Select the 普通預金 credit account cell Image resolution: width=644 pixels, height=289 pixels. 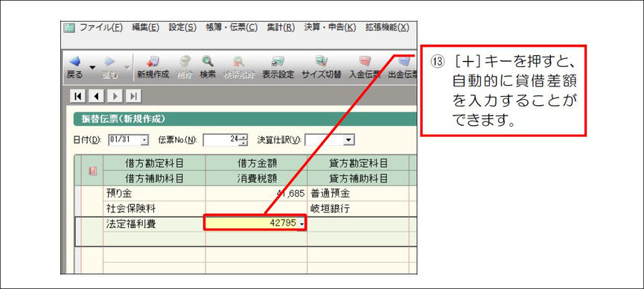point(357,194)
